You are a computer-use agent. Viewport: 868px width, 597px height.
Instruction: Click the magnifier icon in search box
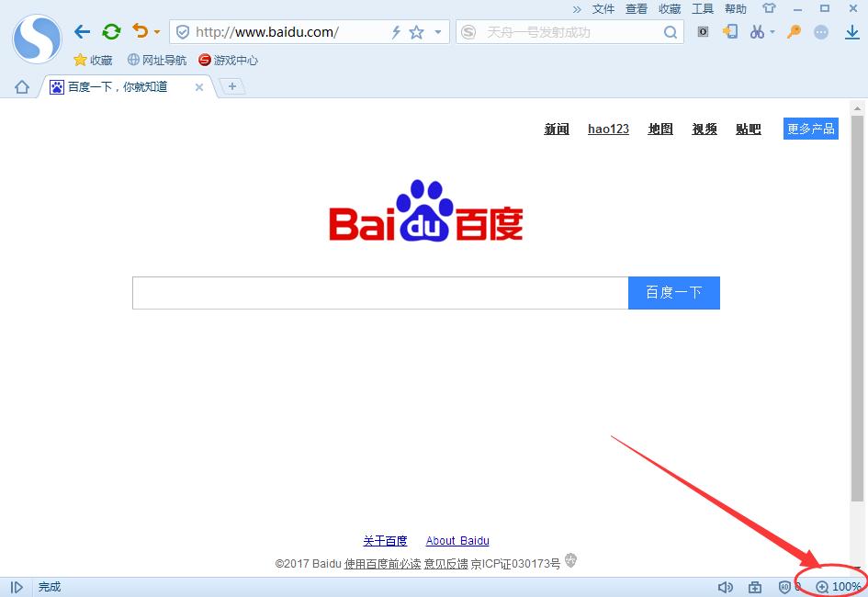(x=671, y=32)
